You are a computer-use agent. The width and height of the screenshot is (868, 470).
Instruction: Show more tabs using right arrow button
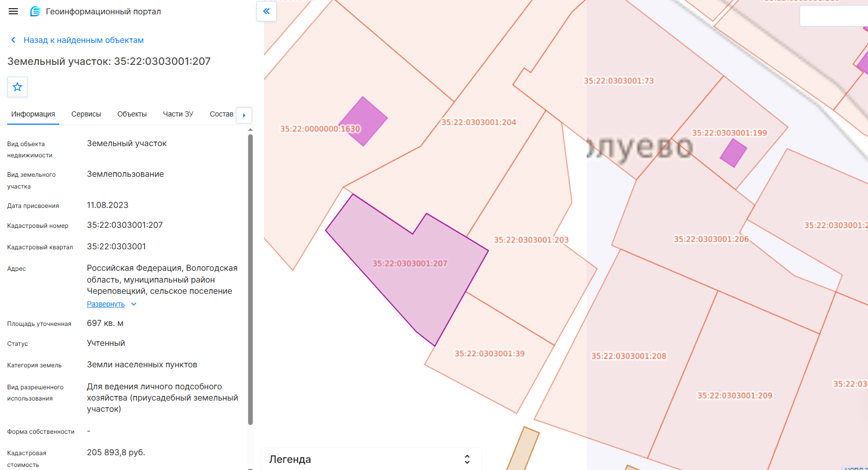(244, 115)
